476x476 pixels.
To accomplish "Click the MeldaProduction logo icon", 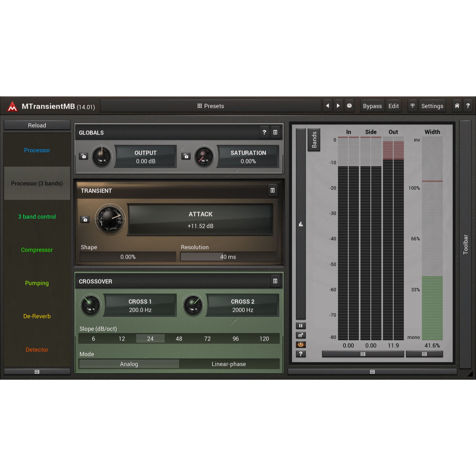I will click(x=12, y=106).
